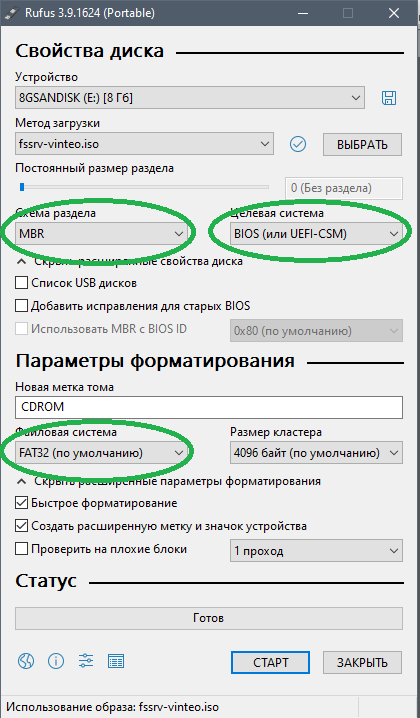Toggle Проверить на плохие блоки checkbox
Image resolution: width=420 pixels, height=718 pixels.
(22, 549)
